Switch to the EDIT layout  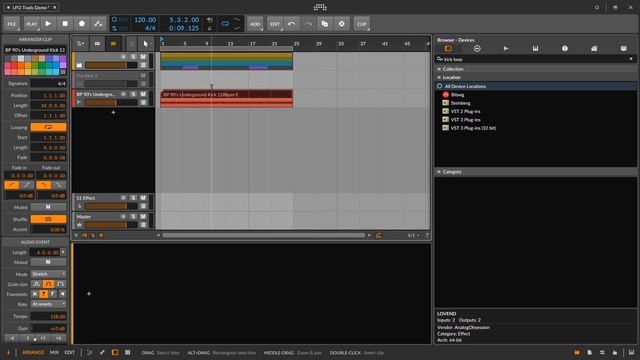pyautogui.click(x=70, y=352)
